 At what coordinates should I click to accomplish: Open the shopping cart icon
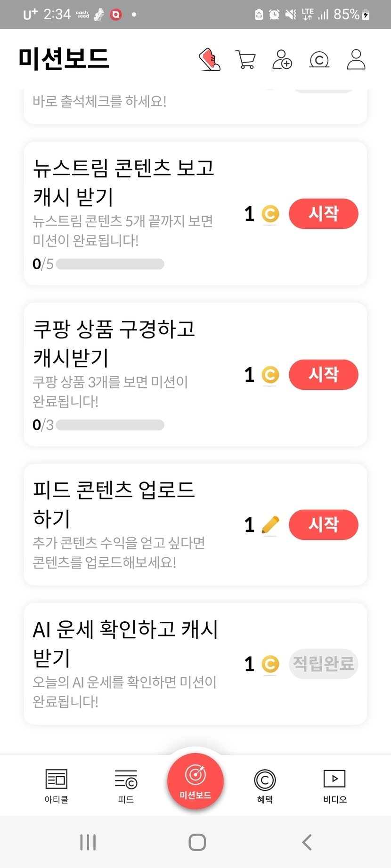pyautogui.click(x=245, y=60)
